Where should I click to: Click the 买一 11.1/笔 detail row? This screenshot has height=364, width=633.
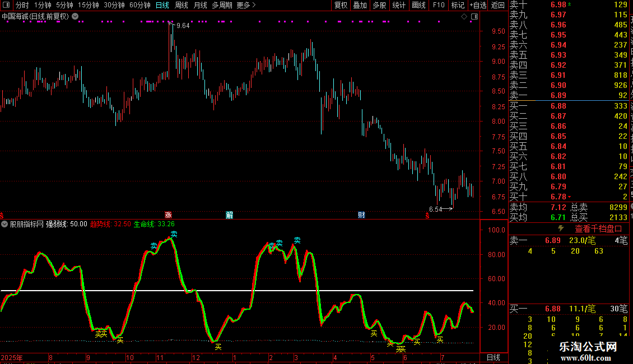[569, 309]
